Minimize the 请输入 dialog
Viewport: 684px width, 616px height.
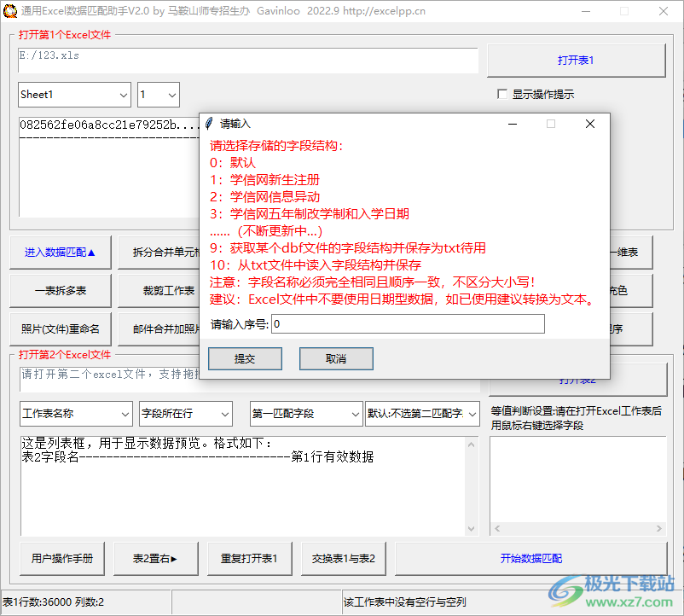513,124
